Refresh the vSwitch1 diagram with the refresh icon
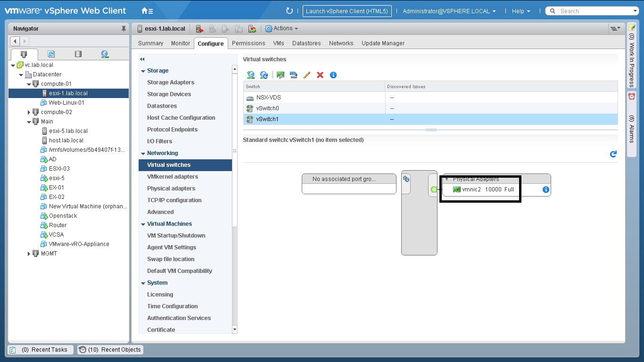 click(x=613, y=154)
